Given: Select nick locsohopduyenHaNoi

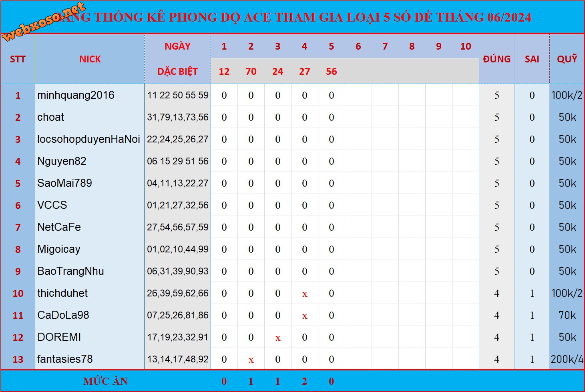Looking at the screenshot, I should [x=88, y=139].
